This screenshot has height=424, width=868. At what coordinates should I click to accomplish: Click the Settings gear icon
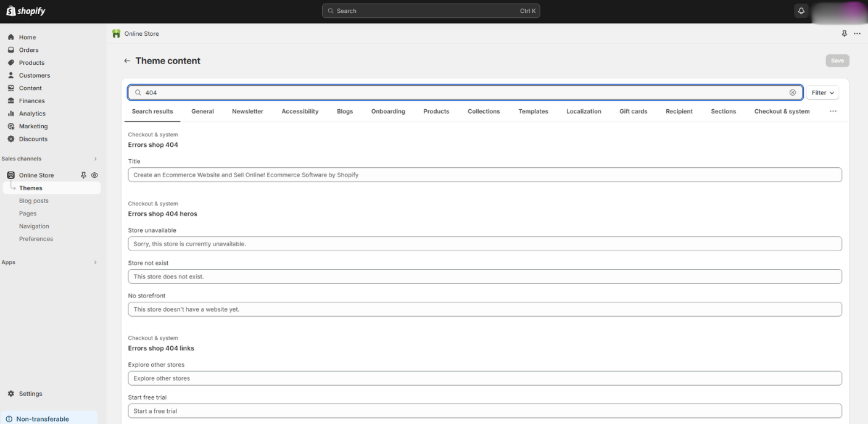11,394
